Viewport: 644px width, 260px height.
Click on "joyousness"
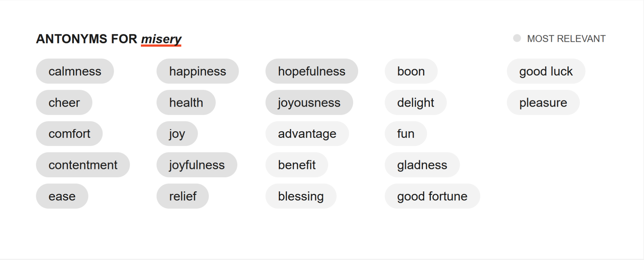pyautogui.click(x=309, y=102)
